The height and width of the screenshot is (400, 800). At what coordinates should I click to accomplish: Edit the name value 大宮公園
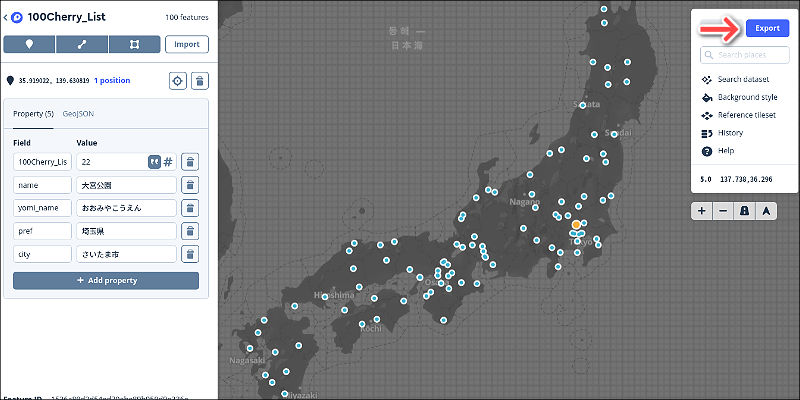(x=127, y=185)
